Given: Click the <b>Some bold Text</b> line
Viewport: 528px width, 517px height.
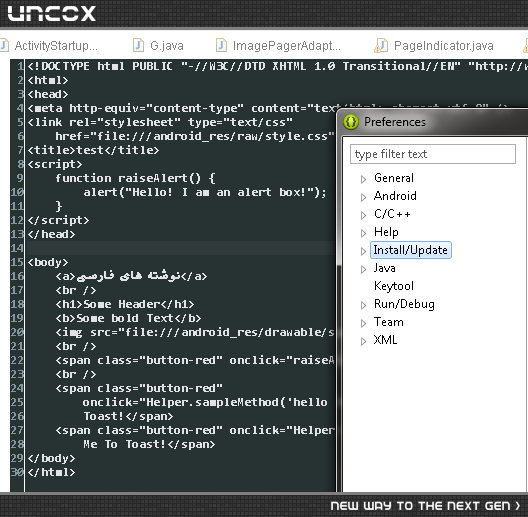Looking at the screenshot, I should [128, 318].
